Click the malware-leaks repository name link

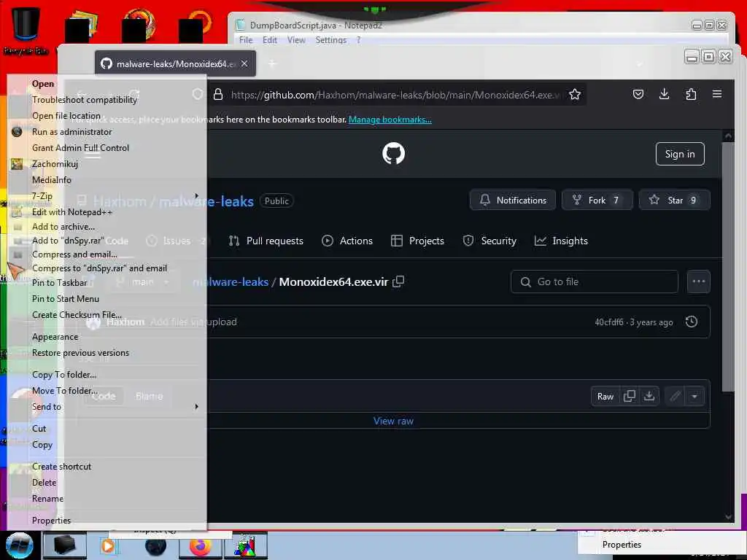coord(206,201)
